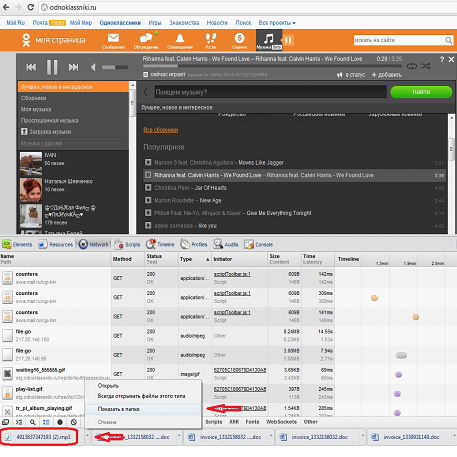457x457 pixels.
Task: Open the Music note icon tab
Action: click(x=269, y=40)
